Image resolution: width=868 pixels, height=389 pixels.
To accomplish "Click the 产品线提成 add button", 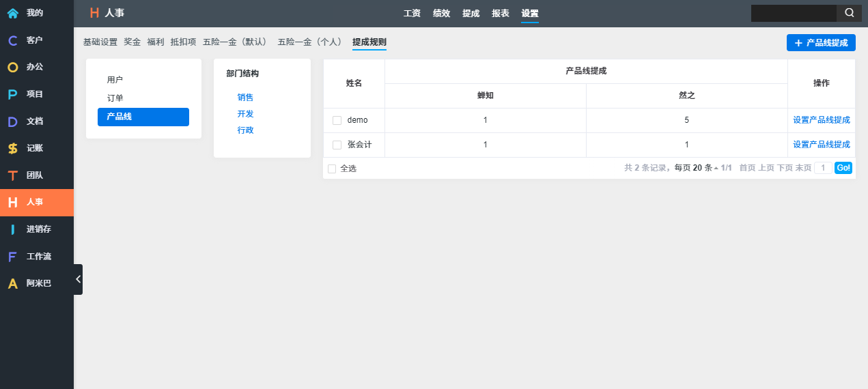I will [821, 42].
